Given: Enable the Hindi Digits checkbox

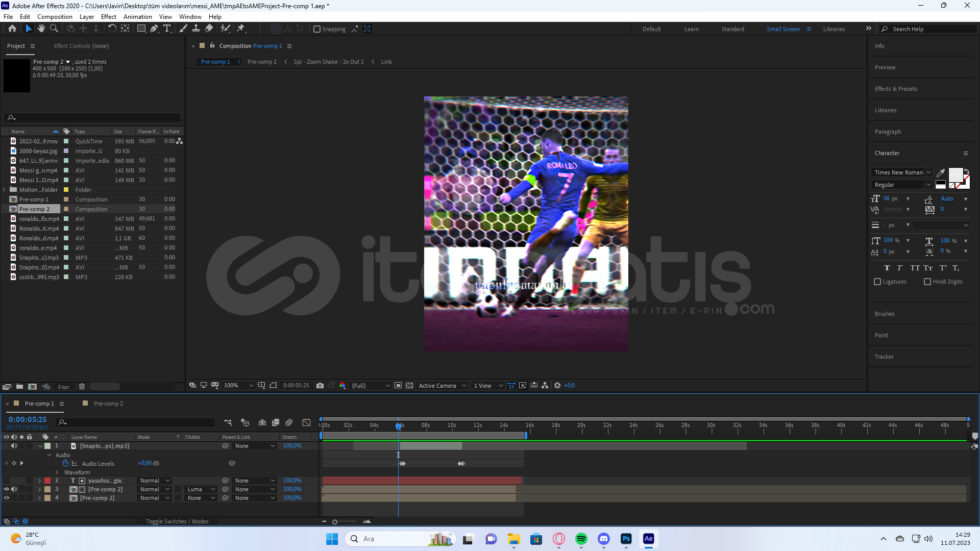Looking at the screenshot, I should pos(927,282).
